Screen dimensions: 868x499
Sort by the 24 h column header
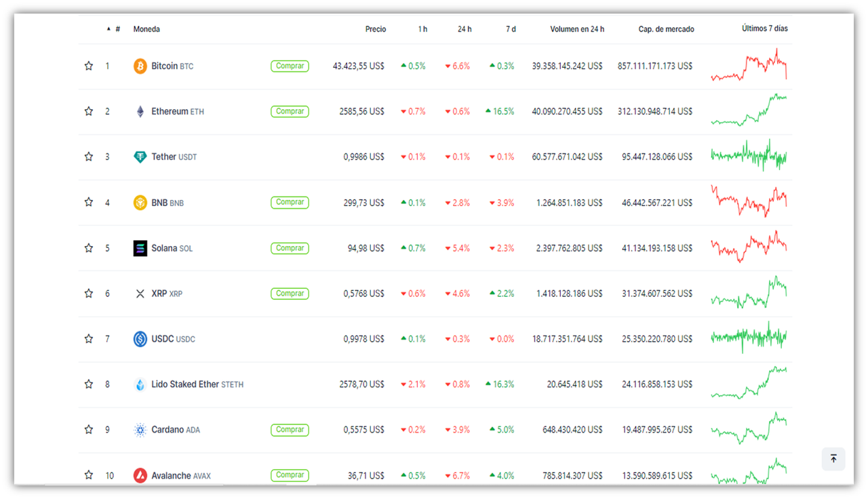tap(465, 29)
